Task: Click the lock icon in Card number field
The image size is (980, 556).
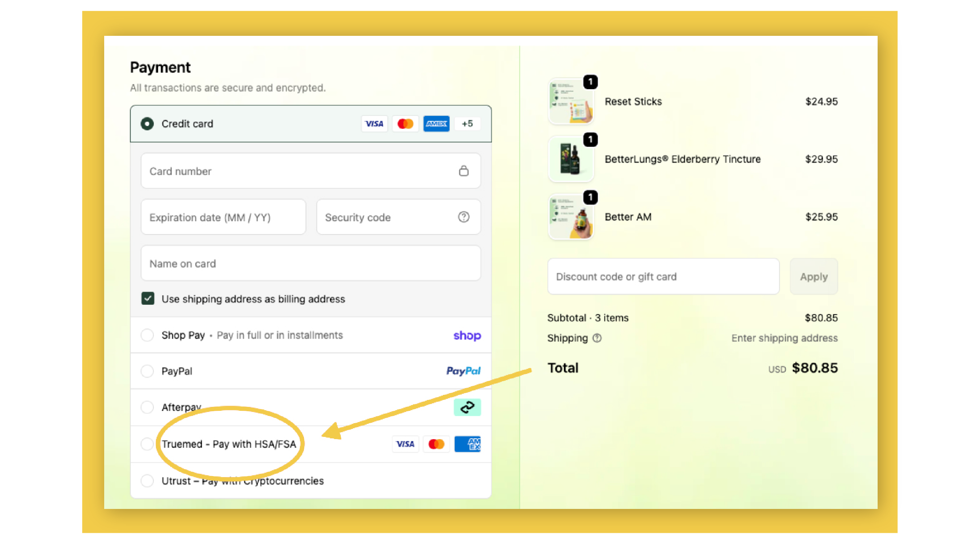Action: click(x=463, y=171)
